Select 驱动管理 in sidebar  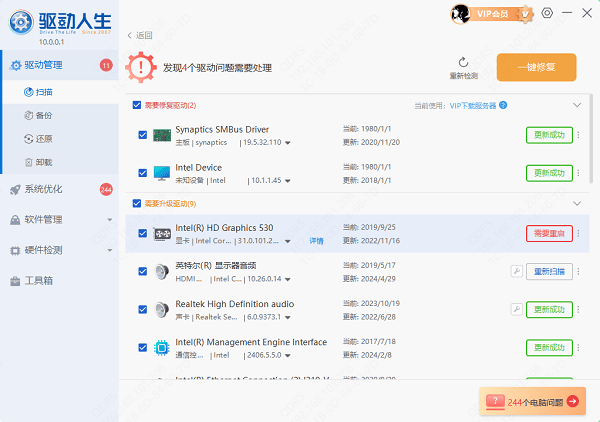click(x=60, y=65)
